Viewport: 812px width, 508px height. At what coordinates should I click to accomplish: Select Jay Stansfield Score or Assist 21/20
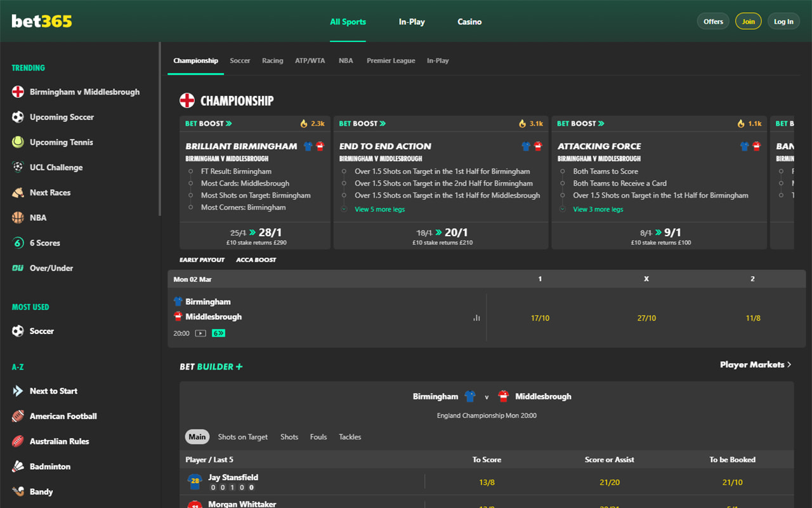click(x=610, y=483)
